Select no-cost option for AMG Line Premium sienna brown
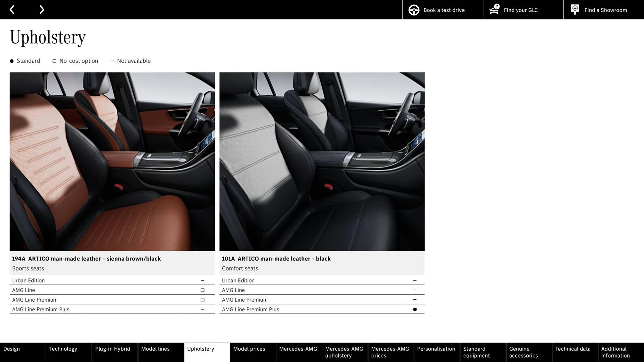Image resolution: width=644 pixels, height=362 pixels. tap(203, 300)
